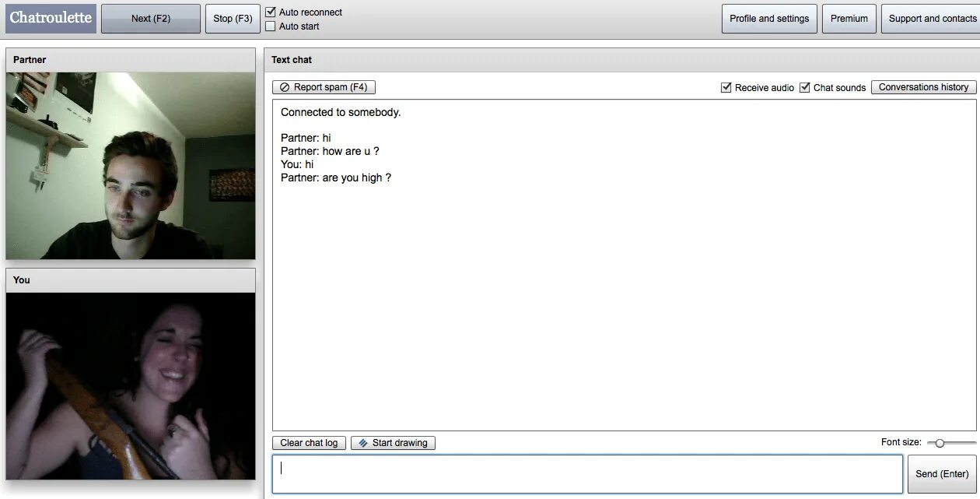The width and height of the screenshot is (980, 499).
Task: Click the Next (F2) button
Action: [151, 19]
